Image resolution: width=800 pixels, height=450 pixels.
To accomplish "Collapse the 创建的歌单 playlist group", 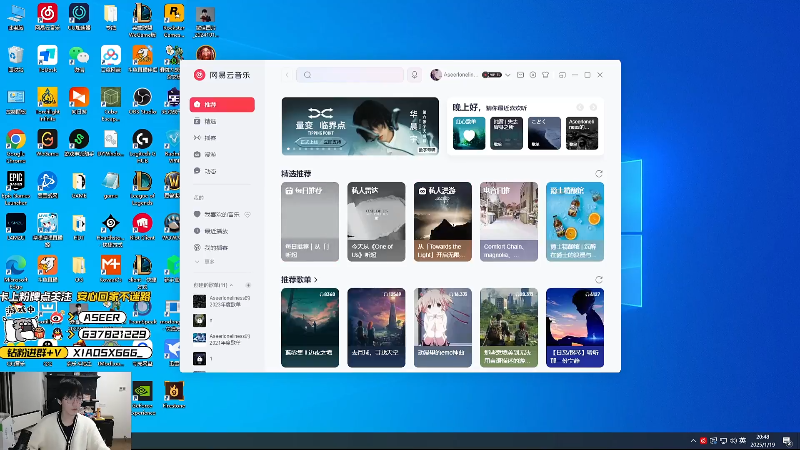I will [213, 285].
